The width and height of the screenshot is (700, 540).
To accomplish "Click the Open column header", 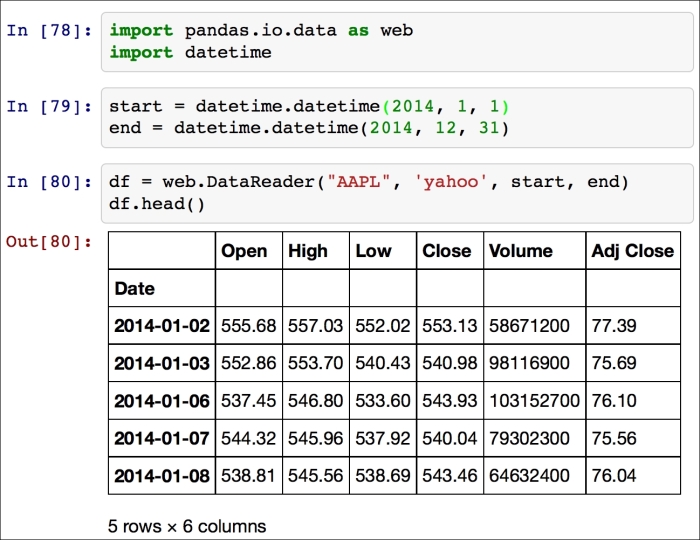I will point(244,251).
